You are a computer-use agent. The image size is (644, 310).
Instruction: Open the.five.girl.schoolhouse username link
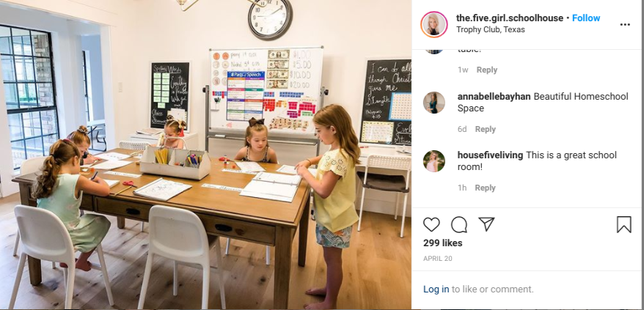pos(510,18)
